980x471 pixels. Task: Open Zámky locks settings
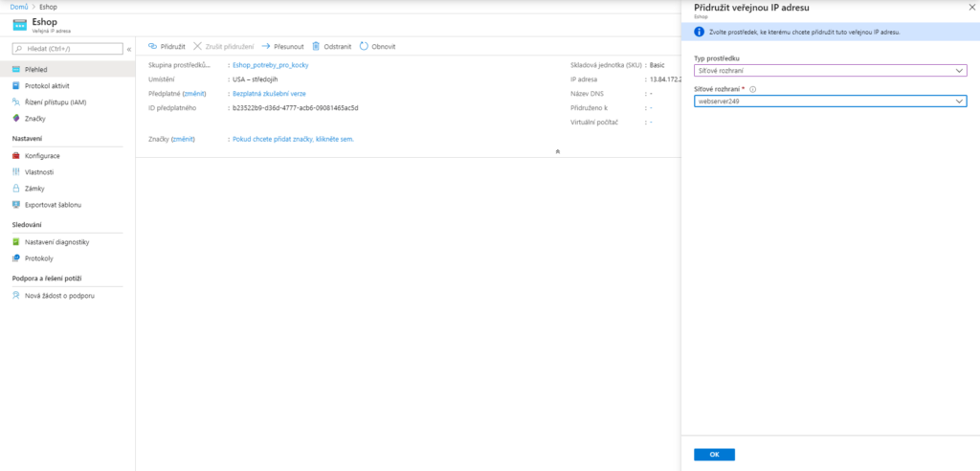coord(36,188)
